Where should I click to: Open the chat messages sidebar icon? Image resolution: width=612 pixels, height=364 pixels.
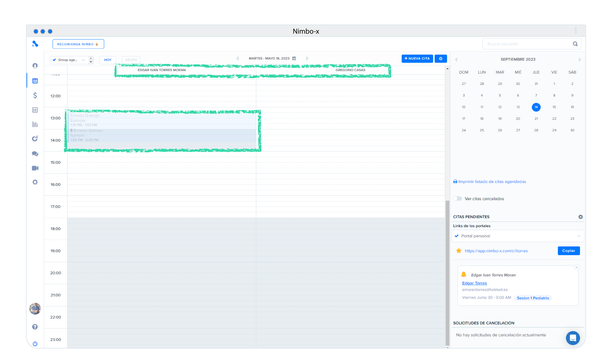click(35, 154)
